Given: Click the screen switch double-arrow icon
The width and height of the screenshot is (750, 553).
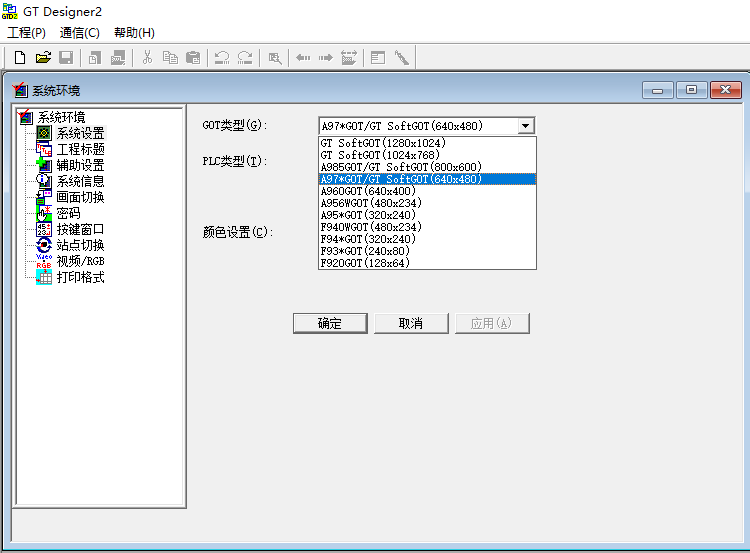Looking at the screenshot, I should pyautogui.click(x=349, y=58).
